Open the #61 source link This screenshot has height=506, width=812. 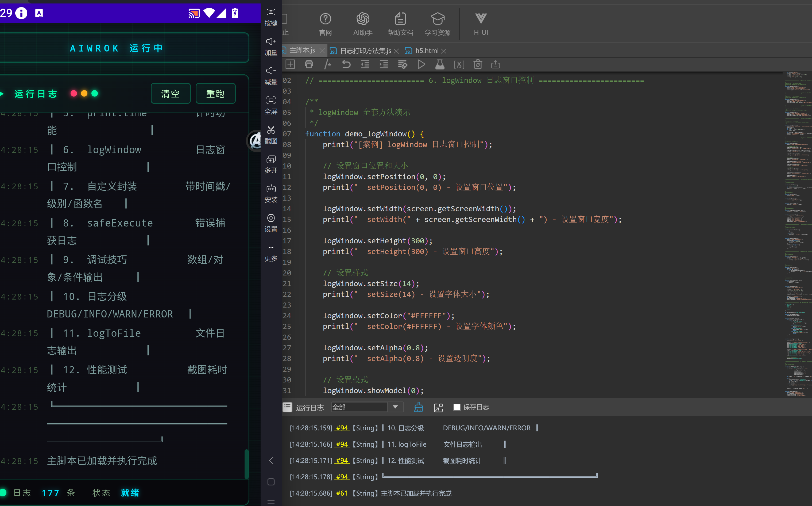coord(342,493)
